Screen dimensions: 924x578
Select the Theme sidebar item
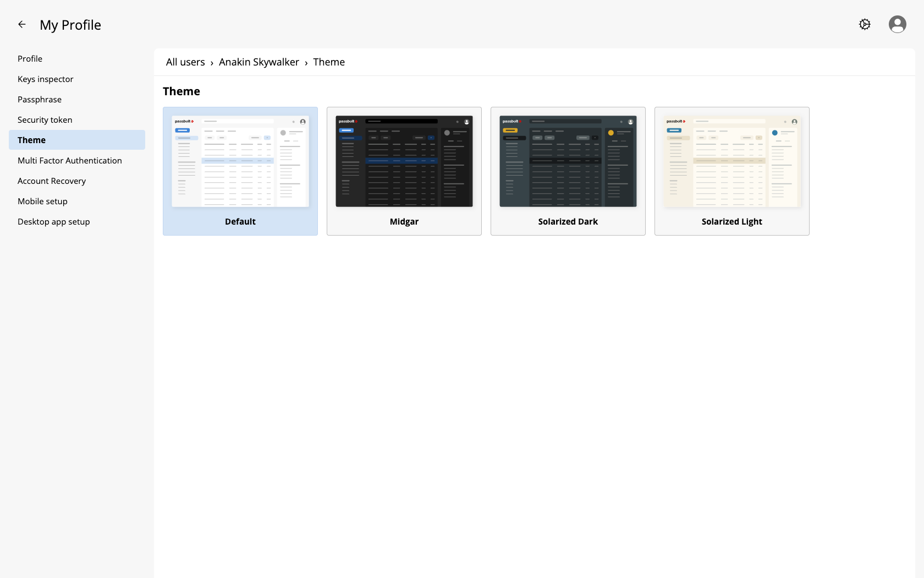click(x=77, y=140)
